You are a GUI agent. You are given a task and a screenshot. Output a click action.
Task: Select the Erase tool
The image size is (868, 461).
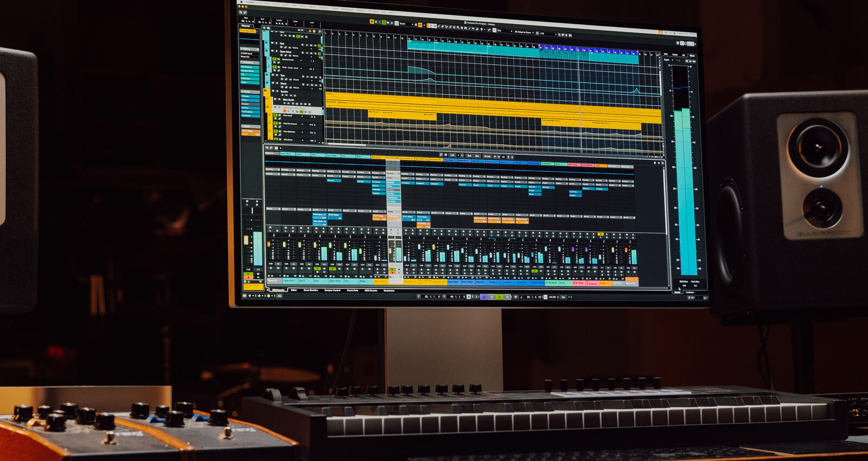click(x=443, y=26)
